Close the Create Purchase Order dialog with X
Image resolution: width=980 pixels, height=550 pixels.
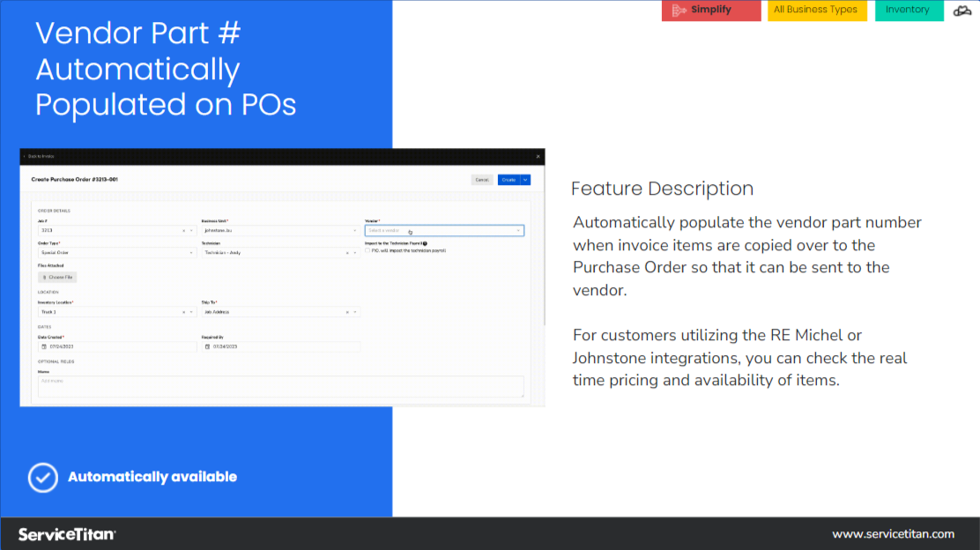pos(538,156)
